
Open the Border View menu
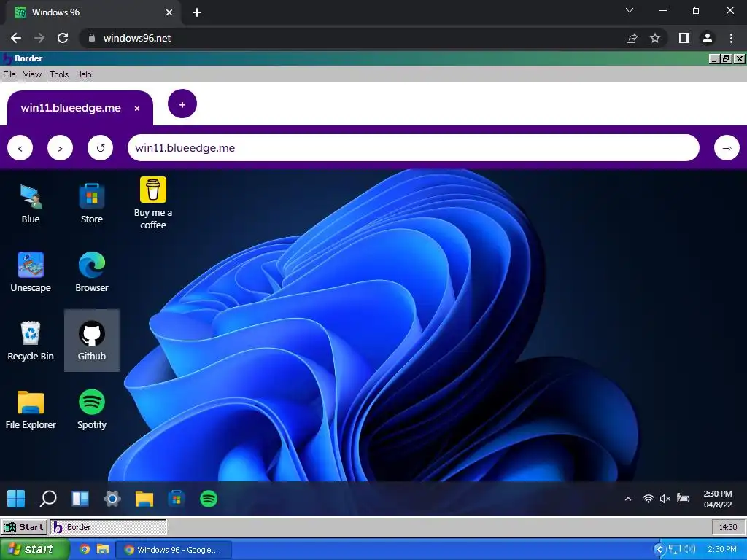(32, 74)
